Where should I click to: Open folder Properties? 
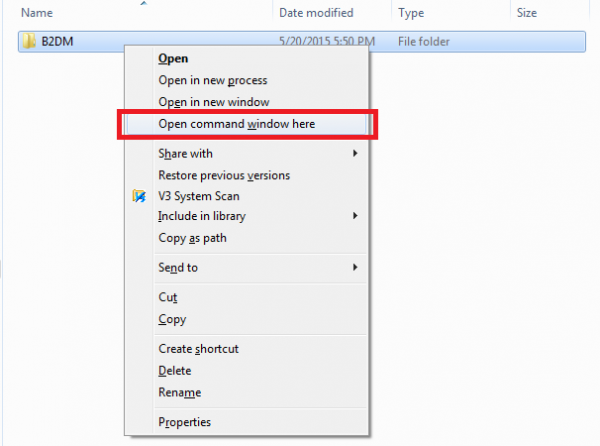coord(184,422)
